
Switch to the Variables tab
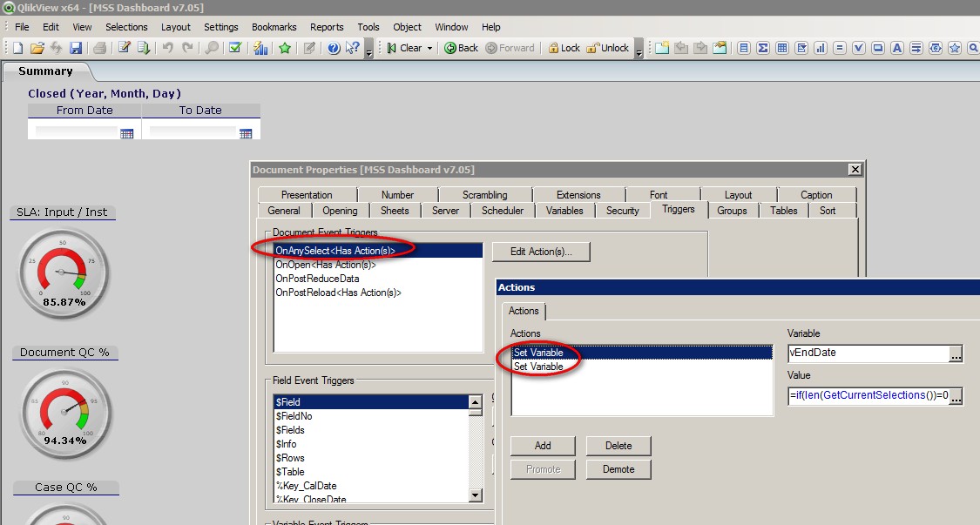tap(564, 211)
